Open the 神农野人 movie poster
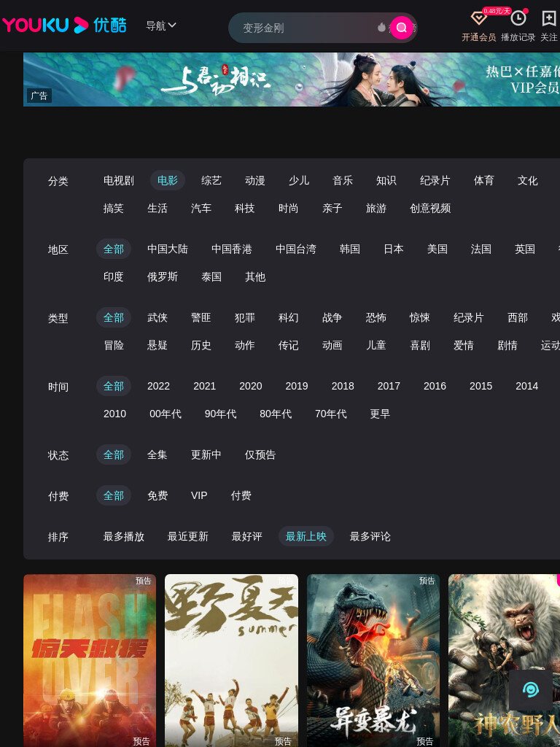This screenshot has height=747, width=560. click(505, 660)
